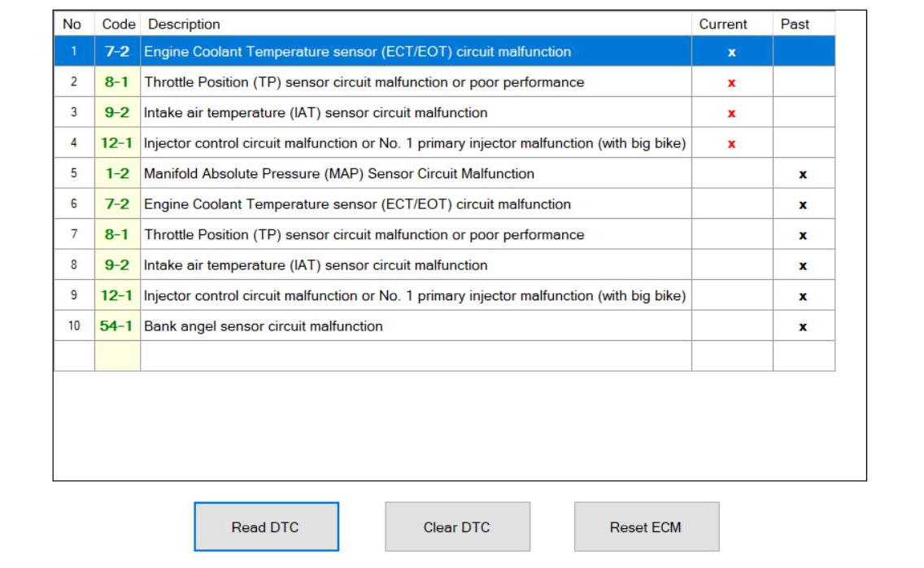The width and height of the screenshot is (924, 568).
Task: Click the red x for row 2 in Current column
Action: click(x=731, y=83)
